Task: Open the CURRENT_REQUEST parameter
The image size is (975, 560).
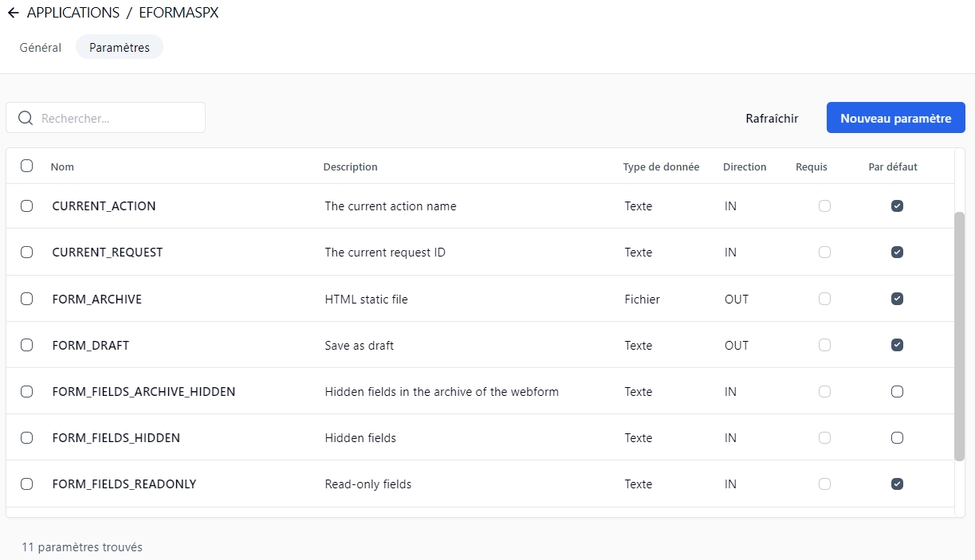Action: pyautogui.click(x=108, y=253)
